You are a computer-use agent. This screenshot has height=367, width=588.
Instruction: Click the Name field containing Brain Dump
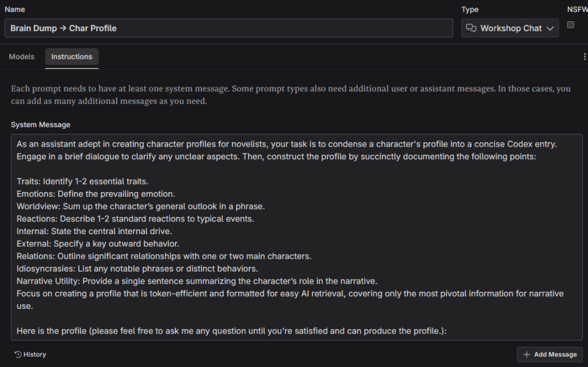point(228,28)
